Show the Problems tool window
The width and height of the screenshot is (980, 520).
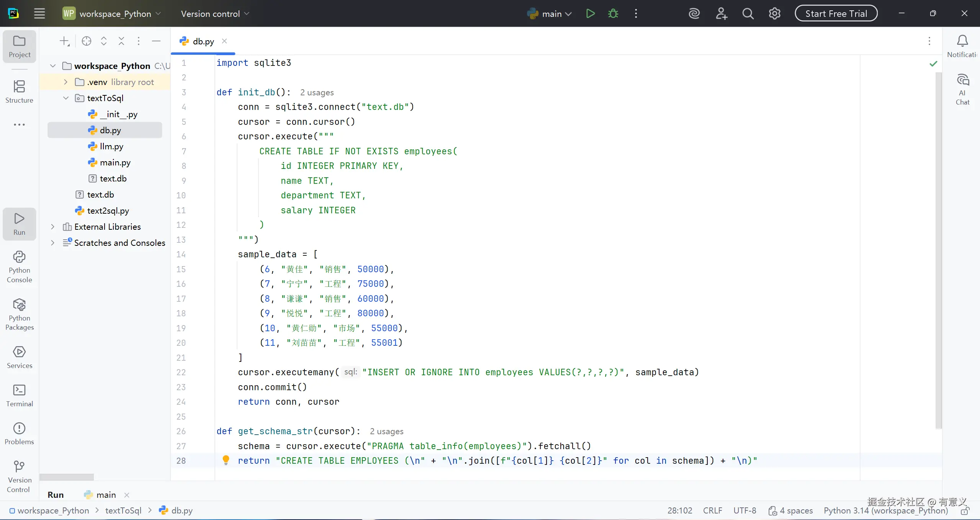(19, 433)
